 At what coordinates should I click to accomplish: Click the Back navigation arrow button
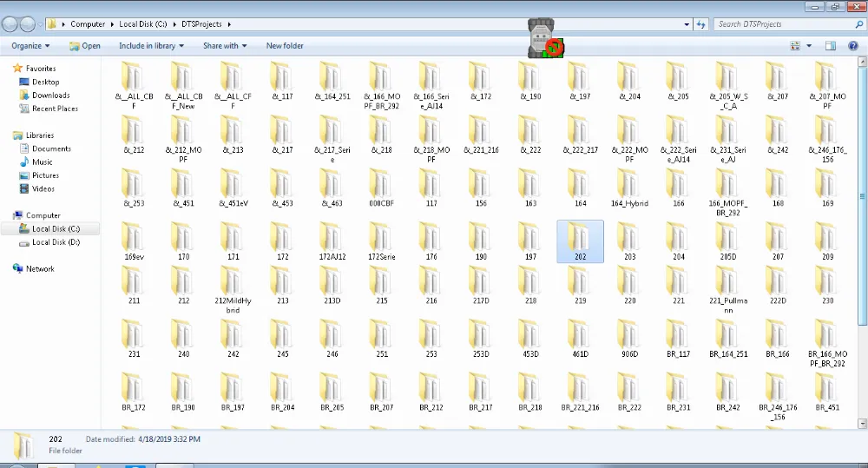10,23
